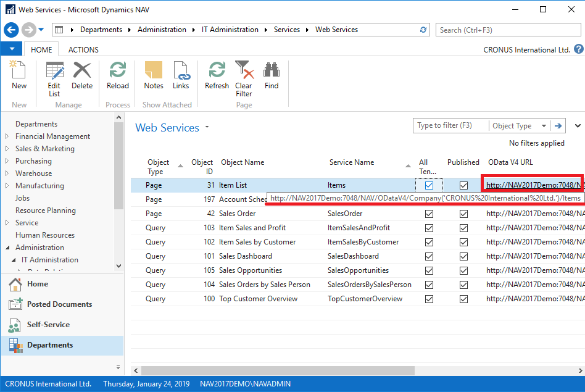Open the blue application menu dropdown
This screenshot has width=585, height=392.
click(x=12, y=49)
